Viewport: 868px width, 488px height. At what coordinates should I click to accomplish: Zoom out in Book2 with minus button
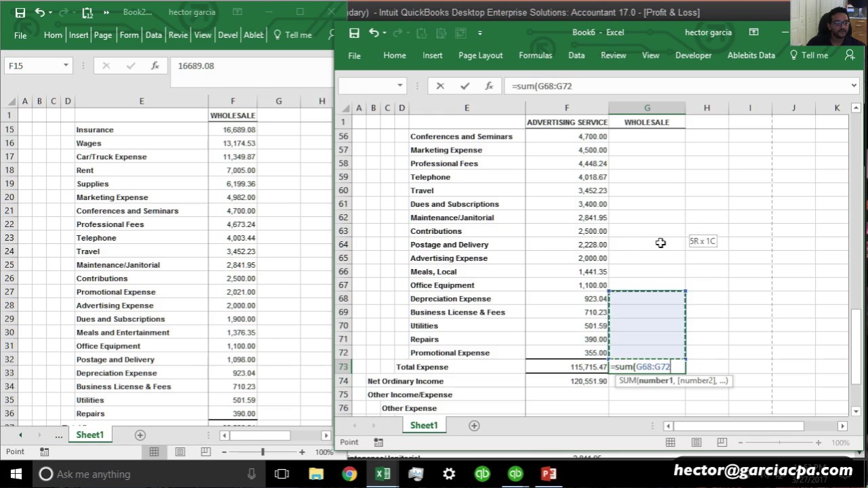point(224,452)
